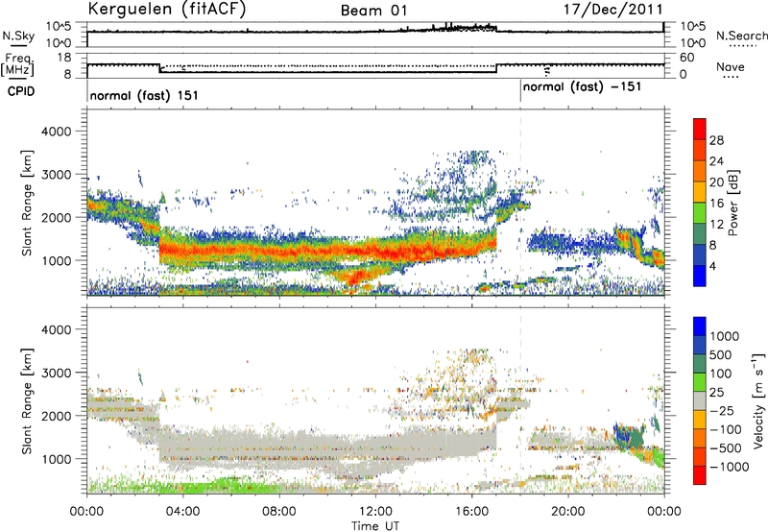Click the "Velocity [m s⁻¹]" colorbar title

pyautogui.click(x=758, y=400)
